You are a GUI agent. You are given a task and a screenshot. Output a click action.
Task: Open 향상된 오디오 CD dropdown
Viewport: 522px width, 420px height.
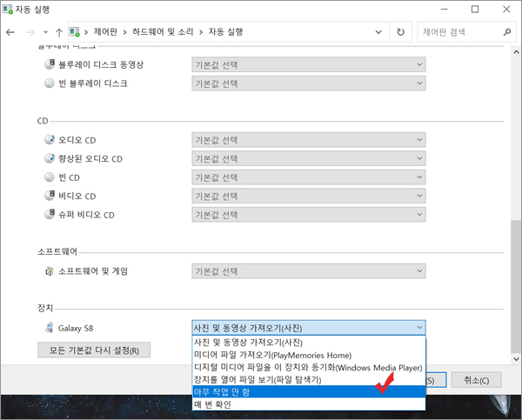click(x=309, y=158)
